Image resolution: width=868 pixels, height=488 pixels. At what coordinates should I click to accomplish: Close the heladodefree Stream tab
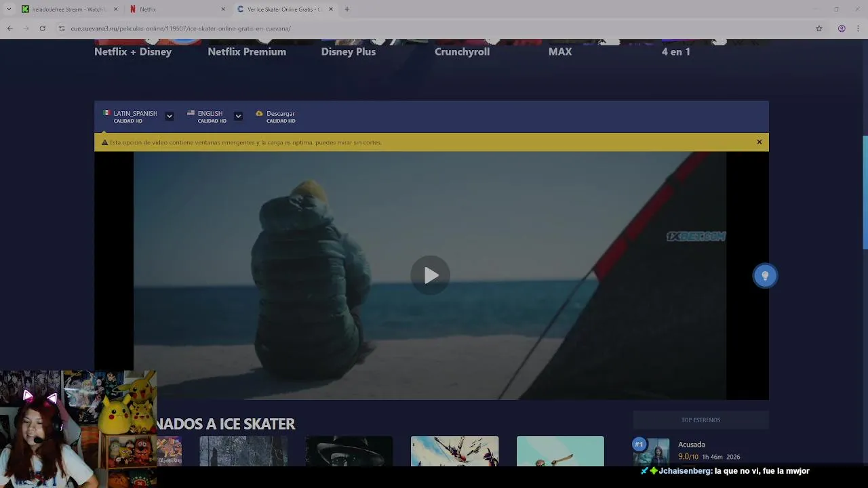[x=115, y=9]
